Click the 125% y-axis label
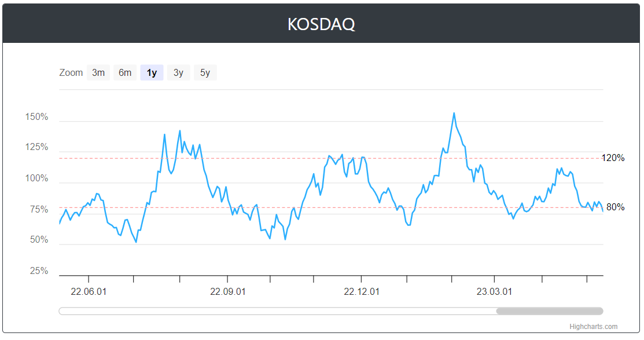The width and height of the screenshot is (644, 340). click(36, 147)
